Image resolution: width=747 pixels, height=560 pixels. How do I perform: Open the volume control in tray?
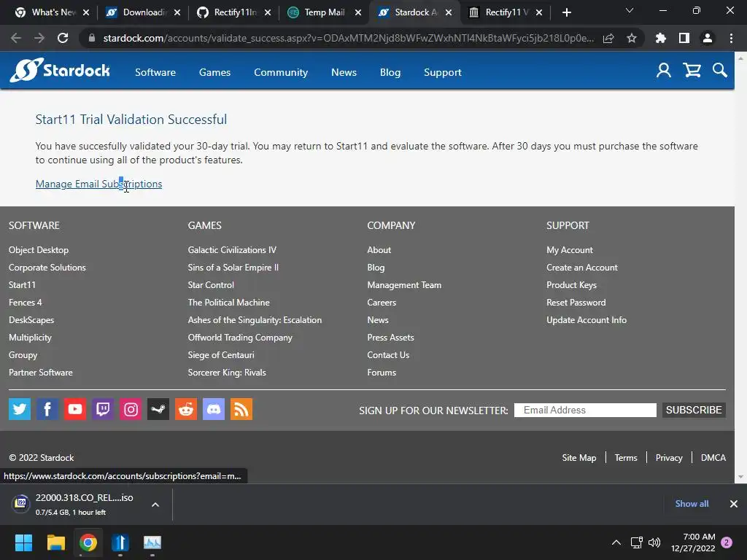click(x=654, y=542)
